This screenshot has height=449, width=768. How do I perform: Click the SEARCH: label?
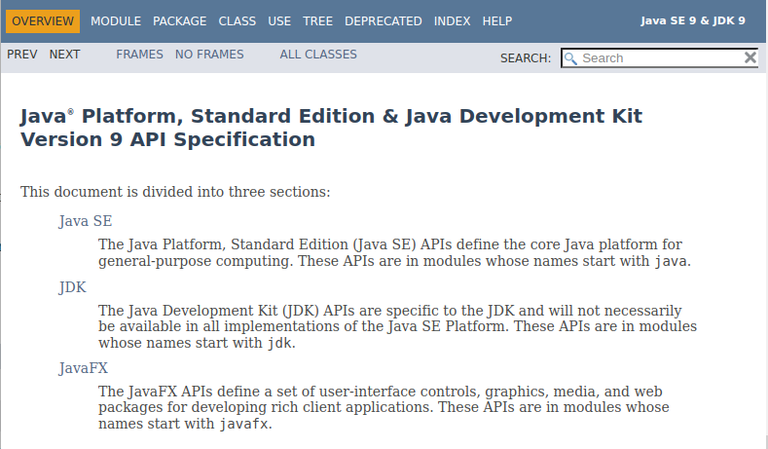[526, 58]
